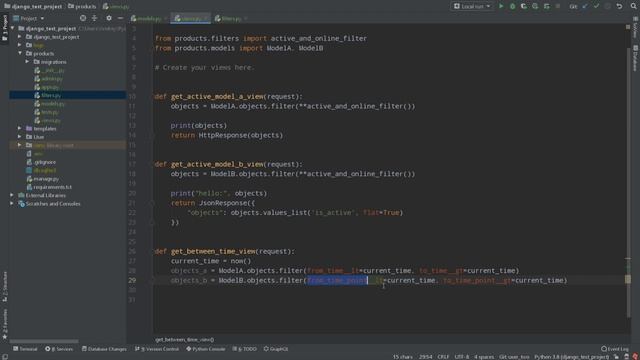Viewport: 640px width, 360px height.
Task: Run with coverage icon in toolbar
Action: (x=524, y=6)
